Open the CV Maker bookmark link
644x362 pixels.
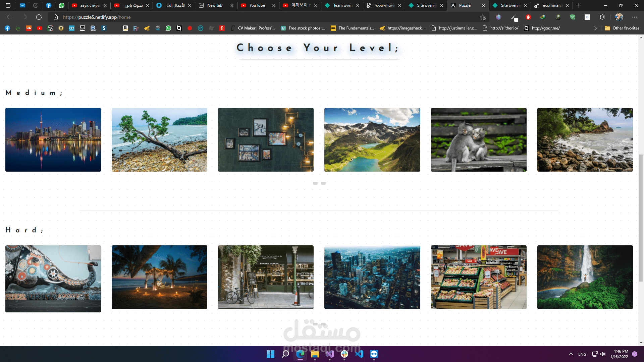(x=253, y=28)
